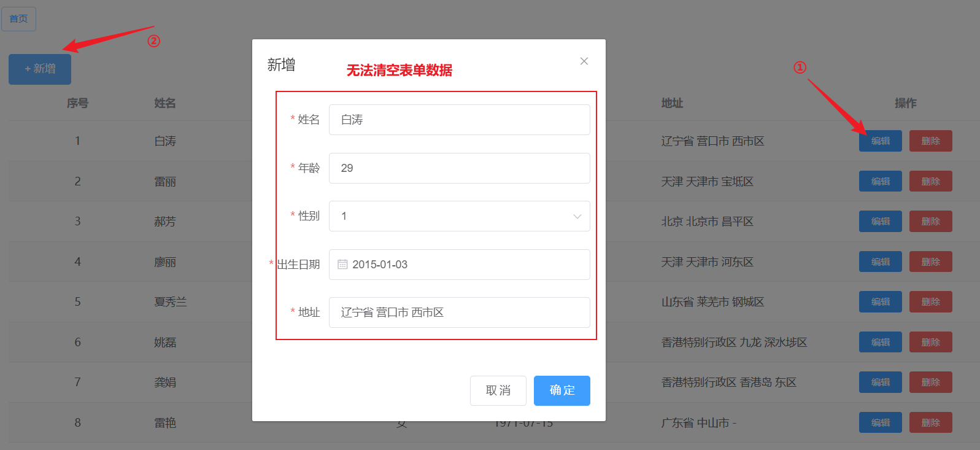Click 删除 for the 夏秀兰 row
Viewport: 980px width, 450px height.
click(x=931, y=302)
